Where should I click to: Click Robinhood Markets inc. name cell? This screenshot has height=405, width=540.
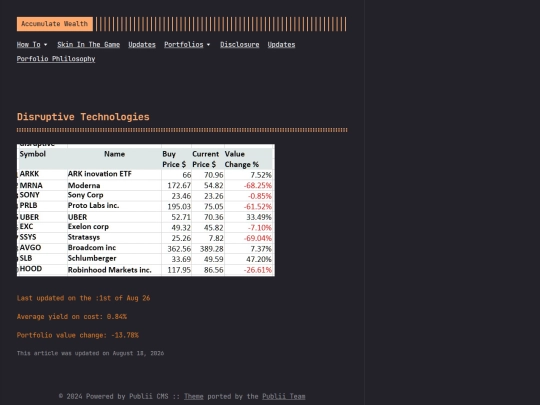pyautogui.click(x=110, y=270)
